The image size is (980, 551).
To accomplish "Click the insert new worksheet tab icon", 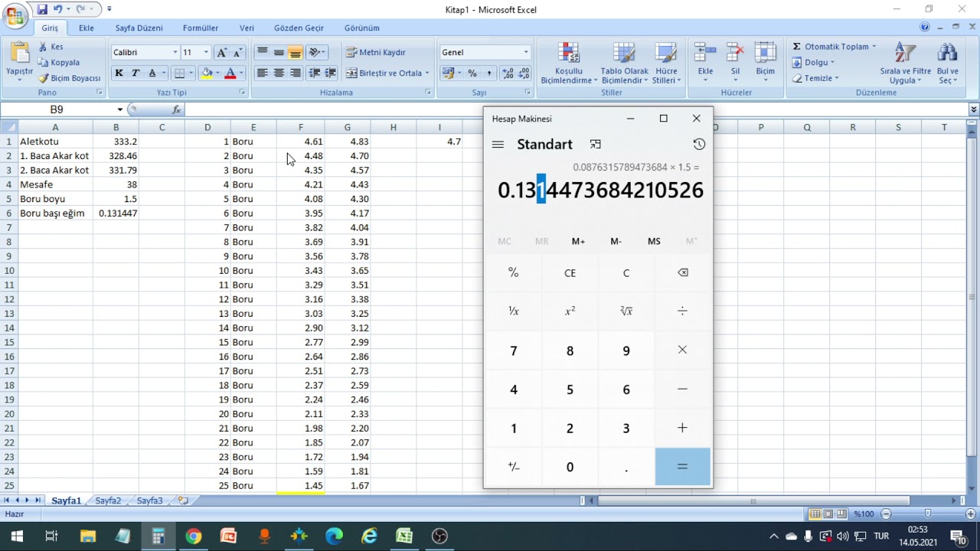I will point(183,500).
